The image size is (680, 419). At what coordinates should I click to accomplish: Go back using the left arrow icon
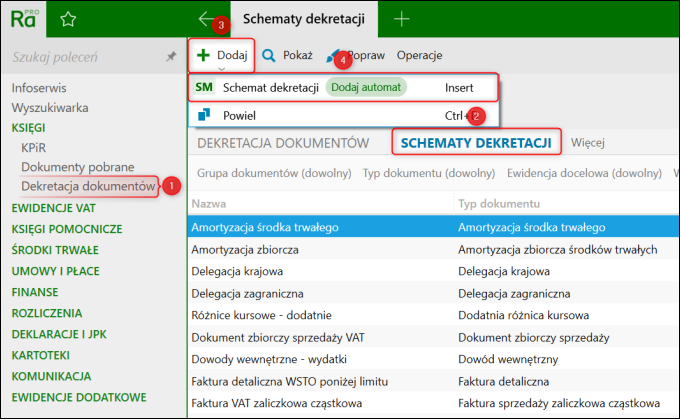click(x=206, y=19)
